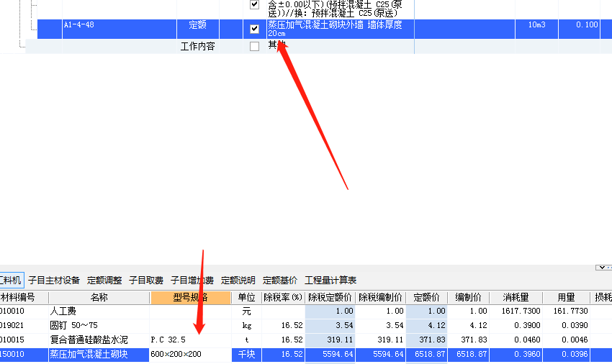Click the 6518.87 定额价 cell
The image size is (612, 364).
pos(427,354)
